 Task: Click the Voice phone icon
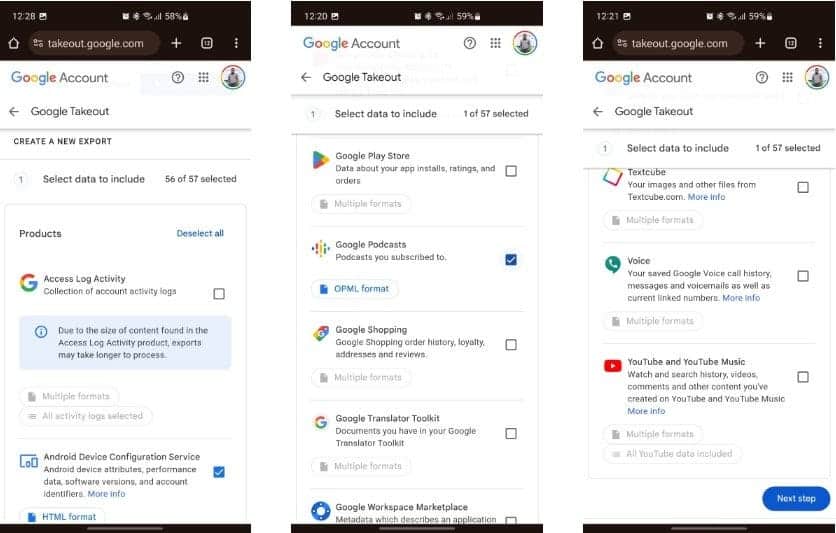click(x=613, y=264)
